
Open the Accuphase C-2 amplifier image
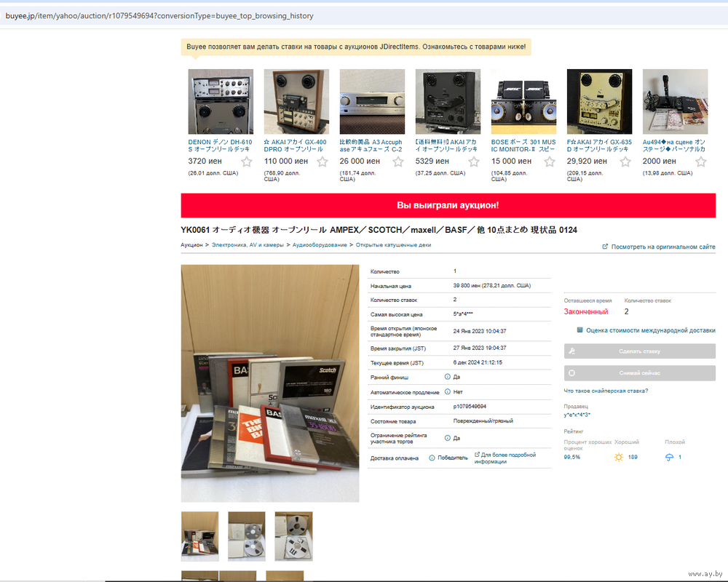tap(372, 102)
